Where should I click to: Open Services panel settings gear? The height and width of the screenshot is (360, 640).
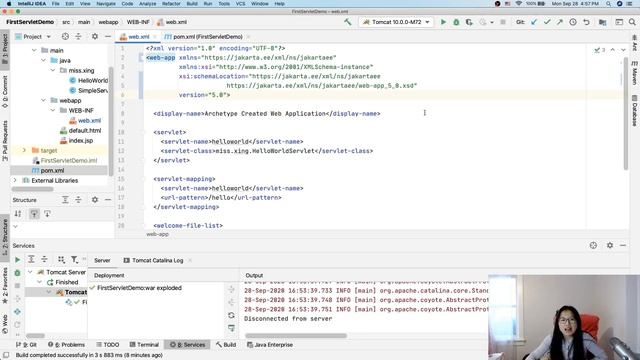click(610, 245)
